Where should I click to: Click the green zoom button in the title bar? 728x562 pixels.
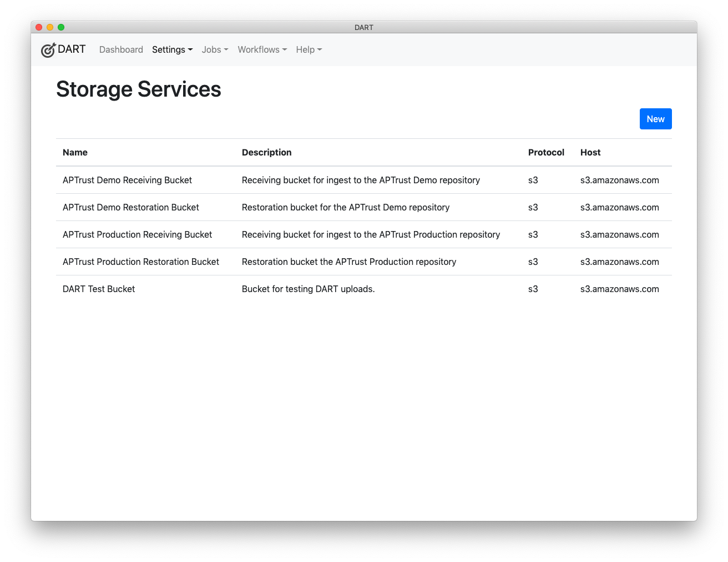(61, 27)
